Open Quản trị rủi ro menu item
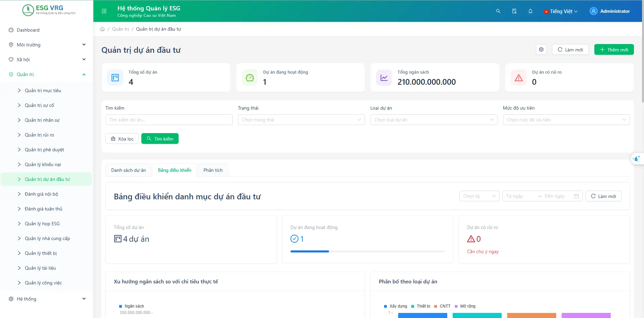Viewport: 644px width, 318px height. click(46, 135)
